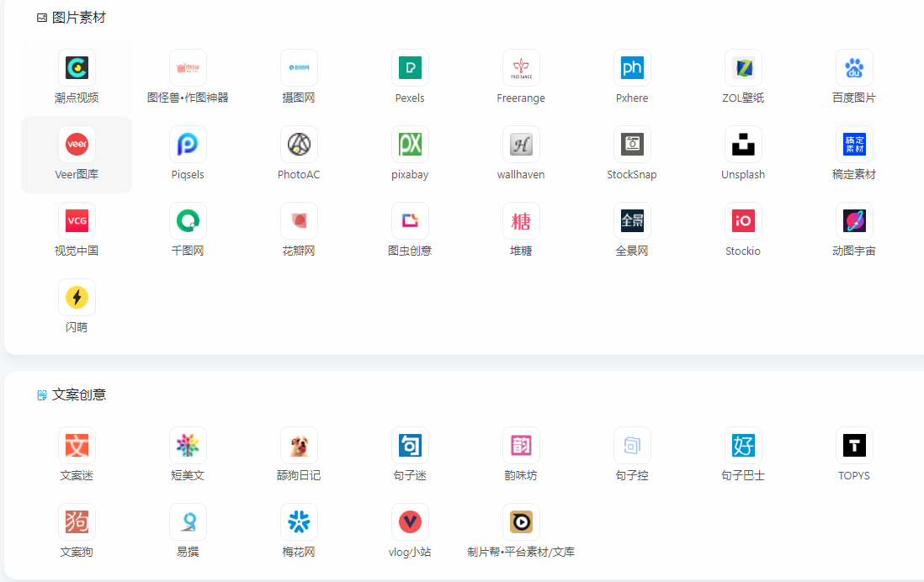Launch the Pexels icon

point(410,68)
